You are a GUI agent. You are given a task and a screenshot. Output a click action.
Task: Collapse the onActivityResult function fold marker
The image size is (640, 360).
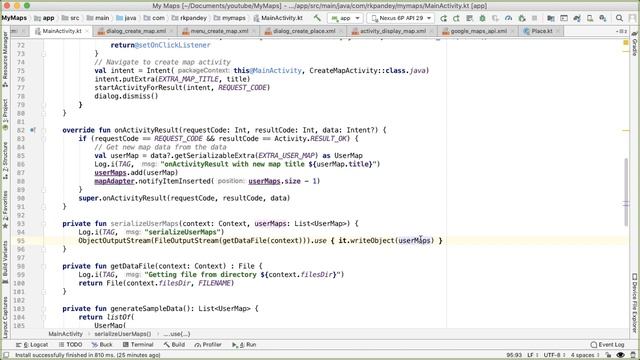[x=44, y=130]
